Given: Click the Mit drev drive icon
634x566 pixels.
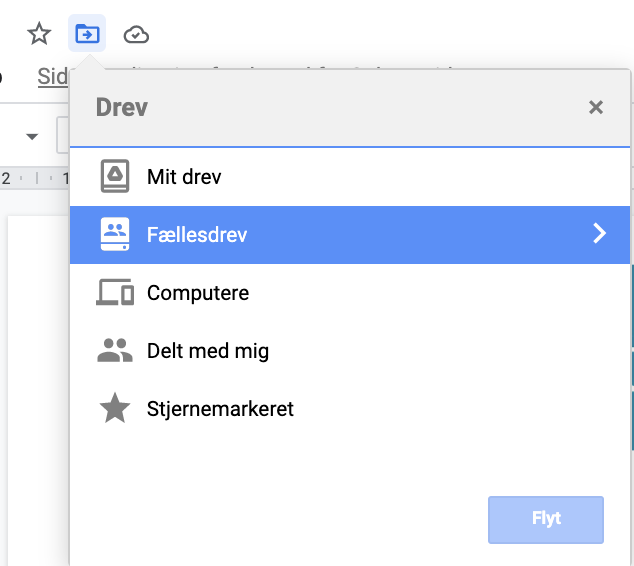Looking at the screenshot, I should 115,176.
